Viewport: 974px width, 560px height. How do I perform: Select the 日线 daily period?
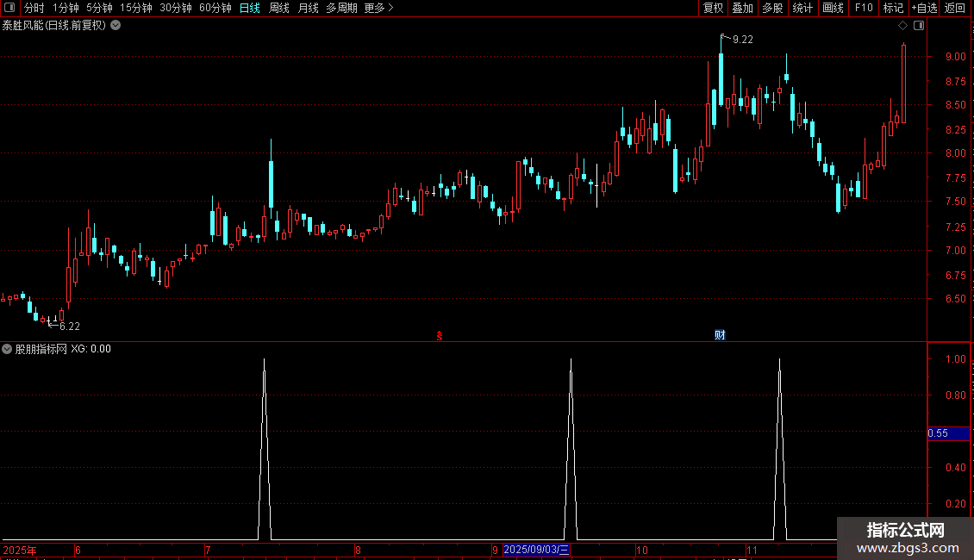pyautogui.click(x=250, y=8)
